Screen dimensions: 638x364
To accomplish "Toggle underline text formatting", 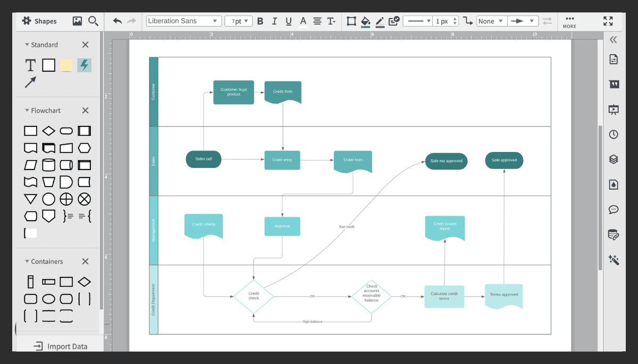I will click(288, 21).
